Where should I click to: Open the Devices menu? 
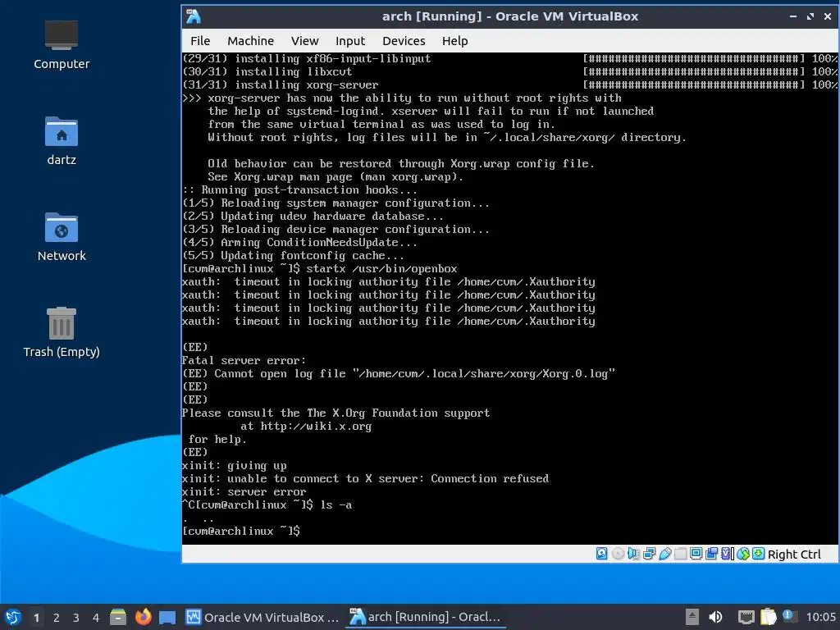pyautogui.click(x=404, y=41)
